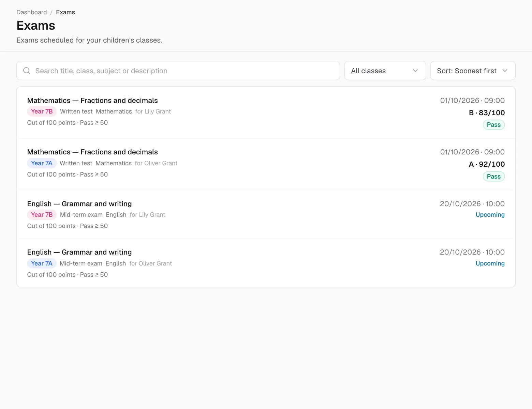
Task: Click the Upcoming status for Year 7B English
Action: [490, 215]
